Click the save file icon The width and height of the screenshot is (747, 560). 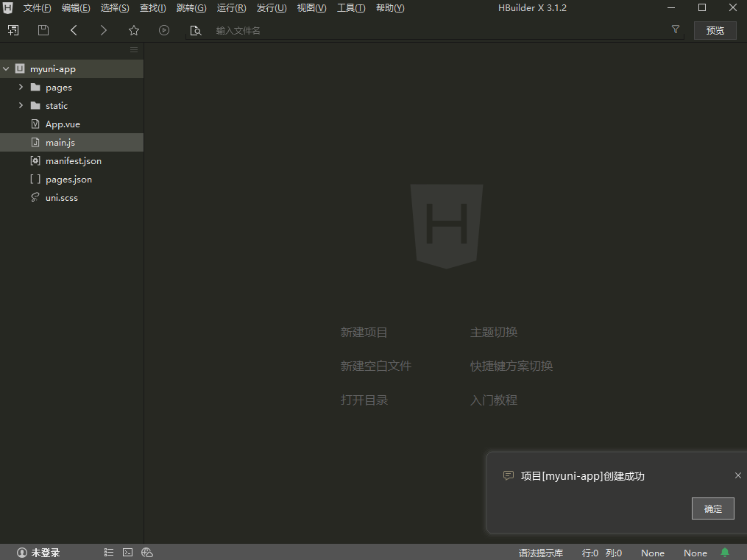tap(43, 30)
